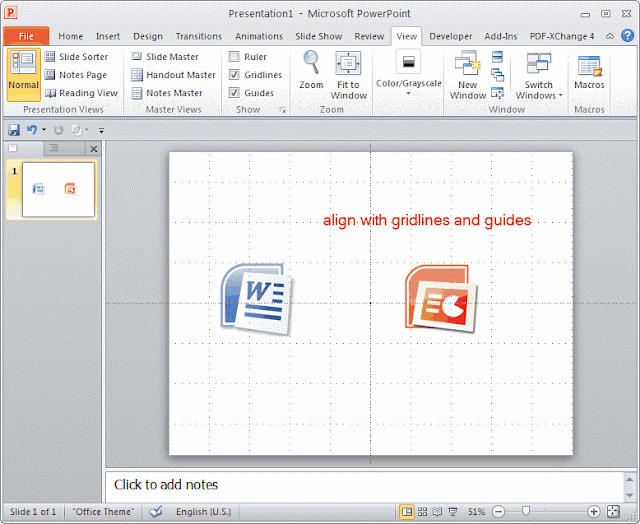The image size is (640, 524).
Task: Open the Undo history dropdown arrow
Action: (44, 130)
